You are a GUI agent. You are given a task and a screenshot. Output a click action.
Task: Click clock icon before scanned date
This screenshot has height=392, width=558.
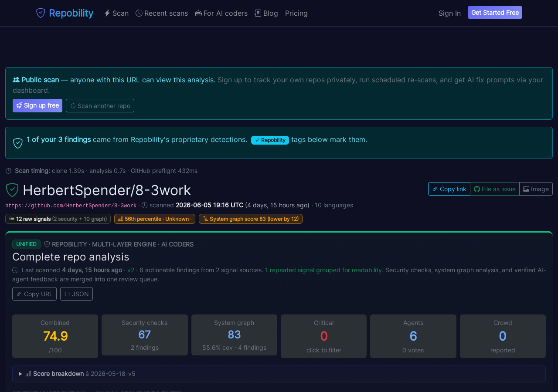[145, 205]
